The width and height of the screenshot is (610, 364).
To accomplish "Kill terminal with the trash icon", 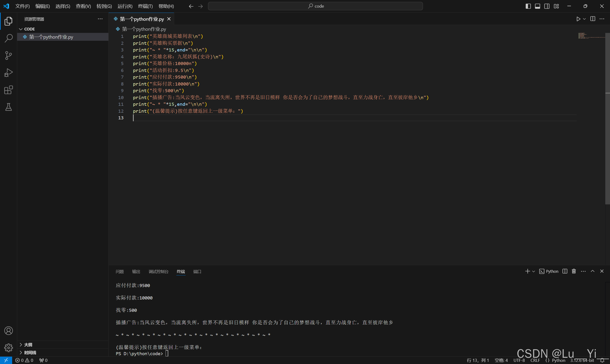I will pos(574,271).
